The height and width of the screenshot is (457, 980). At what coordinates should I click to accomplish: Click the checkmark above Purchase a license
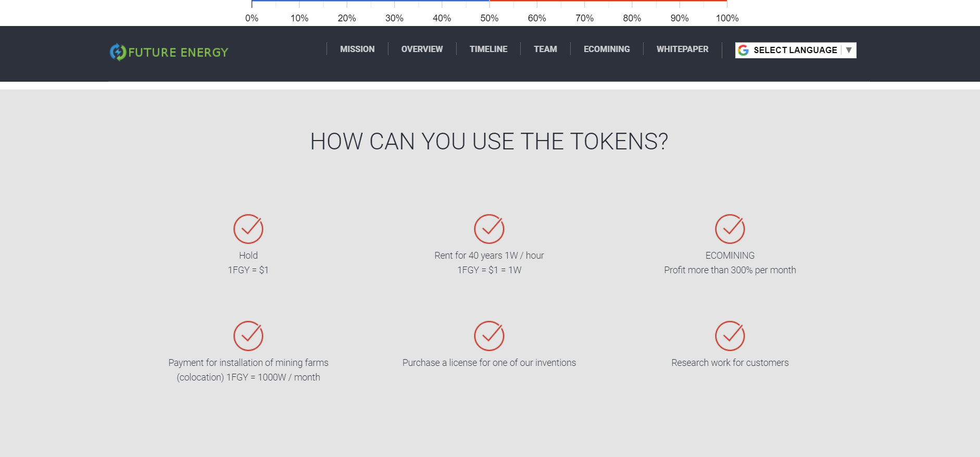coord(489,336)
